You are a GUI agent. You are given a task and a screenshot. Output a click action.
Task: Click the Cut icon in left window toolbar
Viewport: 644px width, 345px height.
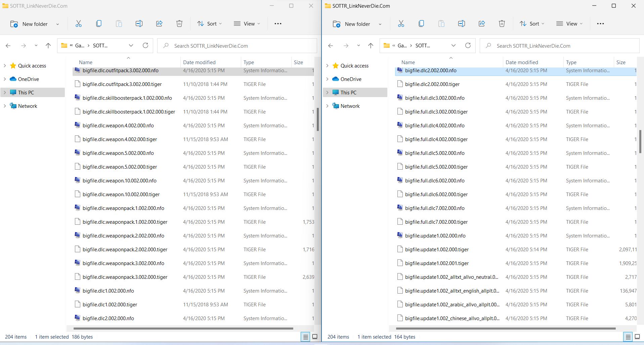(79, 24)
